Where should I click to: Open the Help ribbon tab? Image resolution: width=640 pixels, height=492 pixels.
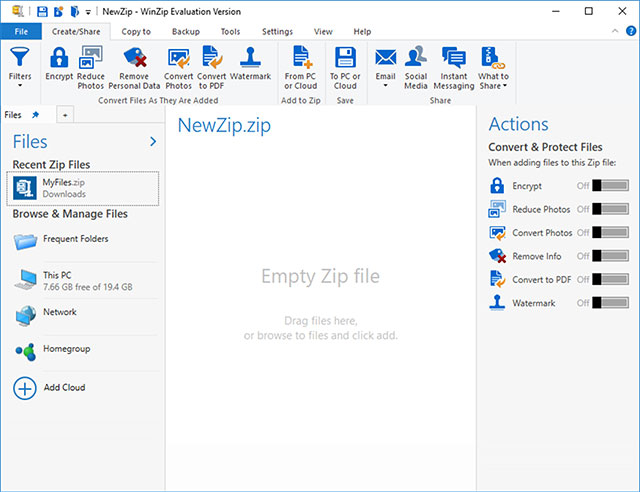362,31
